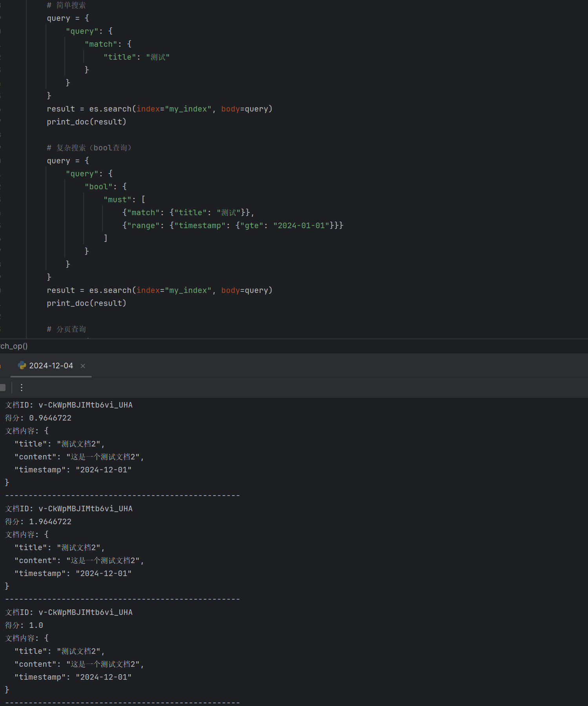
Task: Click the Python logo on the run tab
Action: [x=22, y=366]
